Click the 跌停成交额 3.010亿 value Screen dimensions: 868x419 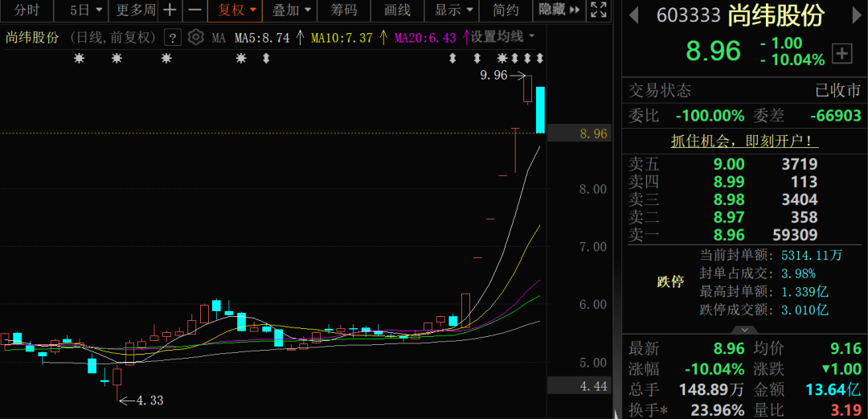point(805,310)
